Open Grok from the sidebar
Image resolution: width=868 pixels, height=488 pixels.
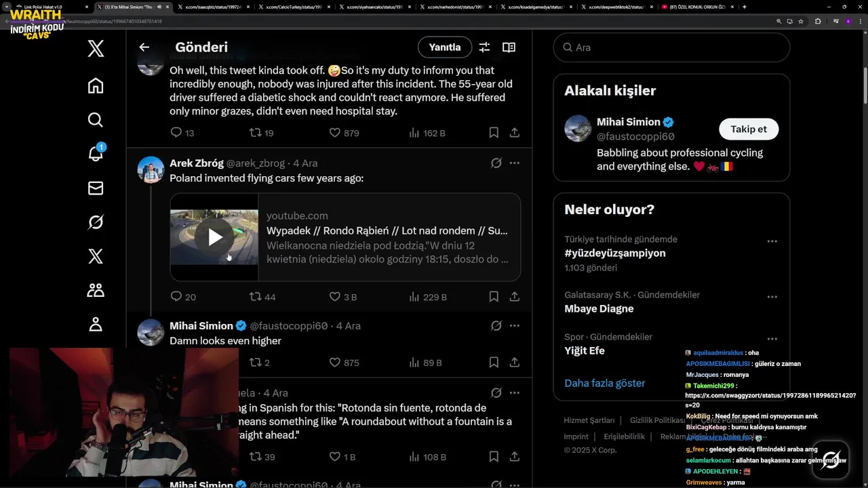pos(96,222)
